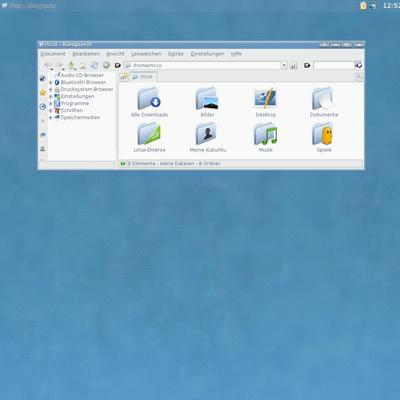Click the Klipper clipboard tray icon

(x=363, y=6)
